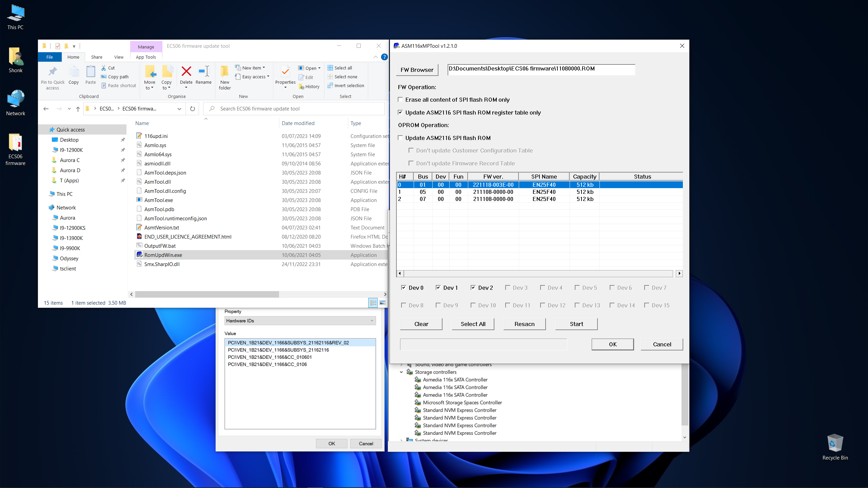Click the Copy path icon
The width and height of the screenshot is (868, 488).
103,77
